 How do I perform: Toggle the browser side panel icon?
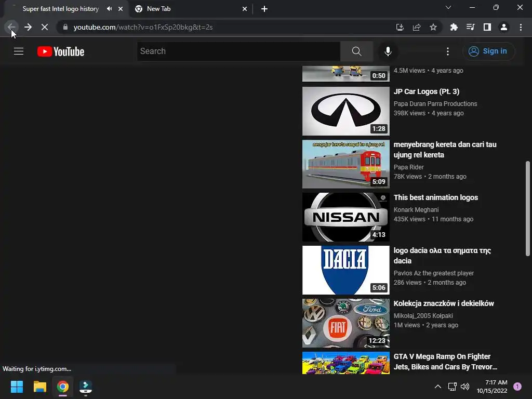(487, 27)
